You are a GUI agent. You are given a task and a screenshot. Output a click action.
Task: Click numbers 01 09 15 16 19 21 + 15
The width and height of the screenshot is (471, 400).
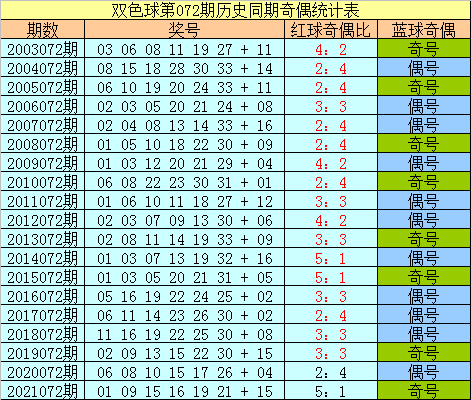coord(184,392)
